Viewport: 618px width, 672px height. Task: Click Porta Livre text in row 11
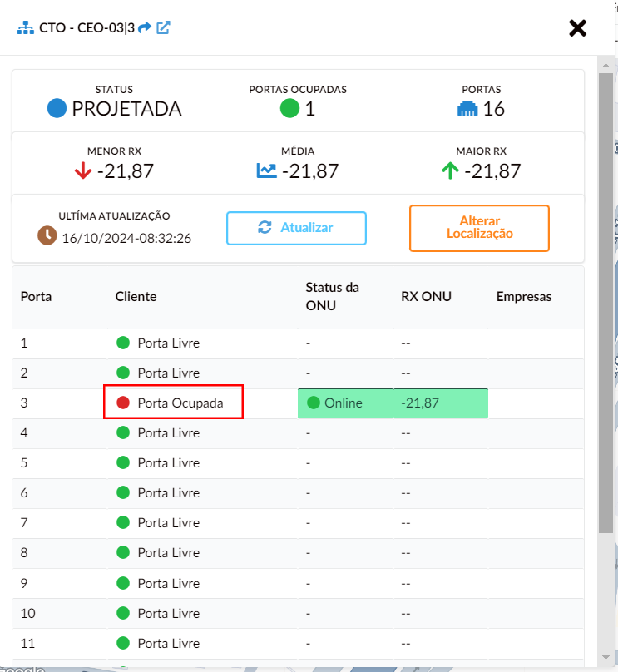coord(168,643)
